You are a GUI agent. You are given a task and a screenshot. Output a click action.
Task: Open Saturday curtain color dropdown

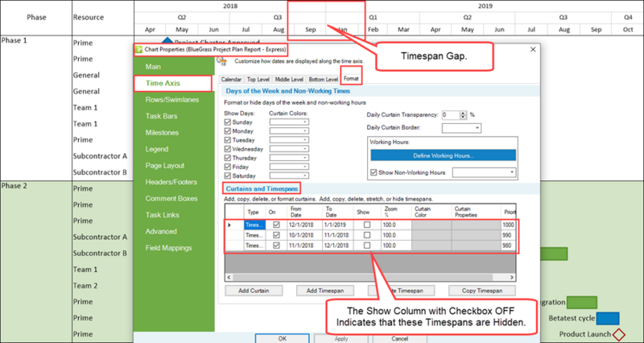coord(289,176)
